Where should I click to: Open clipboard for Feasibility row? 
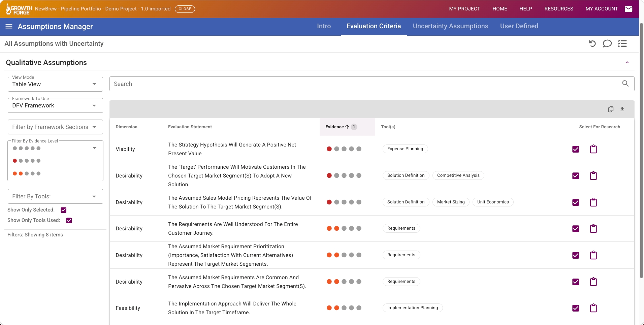593,308
